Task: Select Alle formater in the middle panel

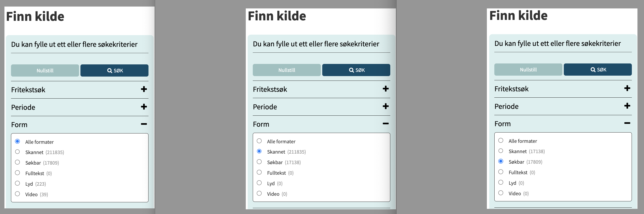Action: point(259,141)
